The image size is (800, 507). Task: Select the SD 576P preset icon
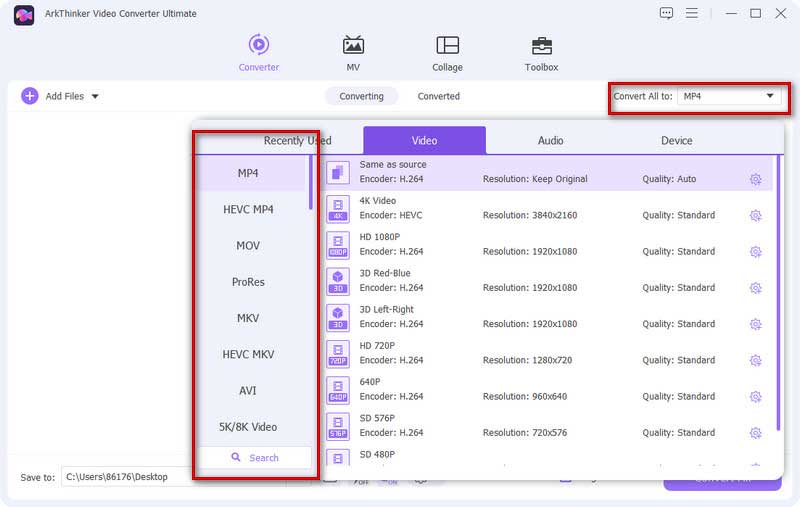point(338,426)
